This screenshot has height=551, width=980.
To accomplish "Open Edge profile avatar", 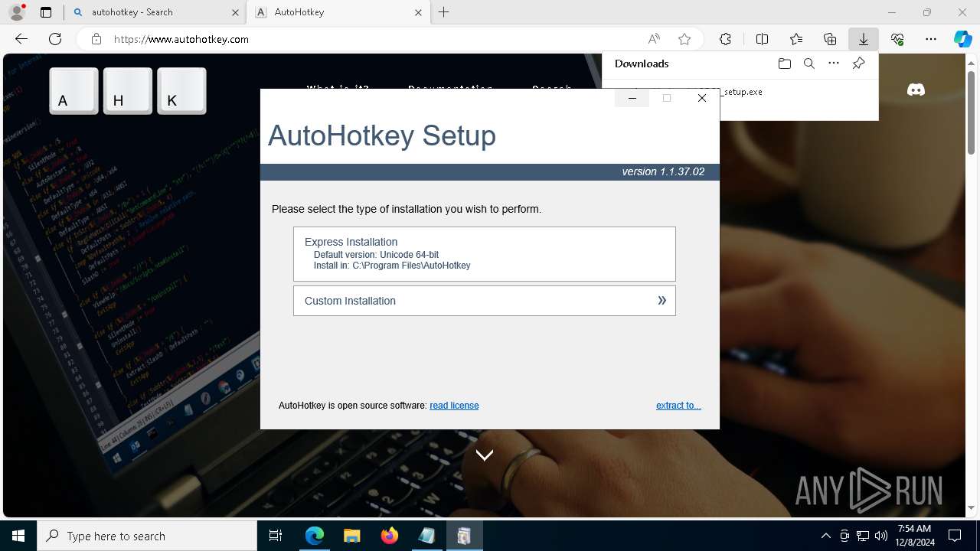I will (x=17, y=12).
